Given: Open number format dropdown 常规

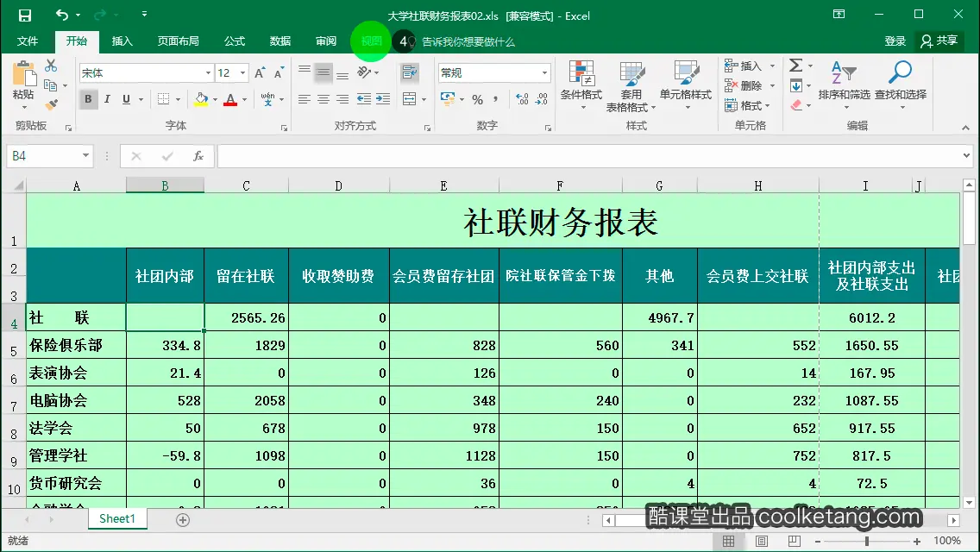Looking at the screenshot, I should [x=544, y=73].
